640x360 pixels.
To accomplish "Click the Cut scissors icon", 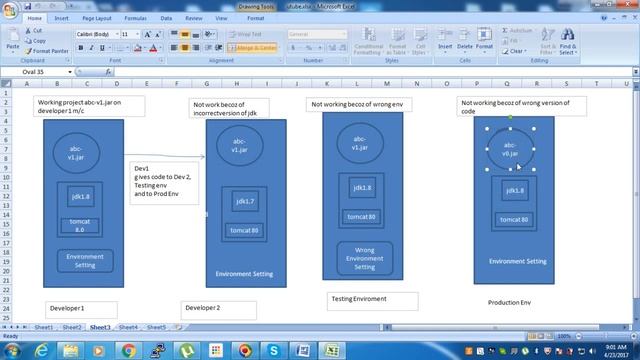I will (x=28, y=31).
